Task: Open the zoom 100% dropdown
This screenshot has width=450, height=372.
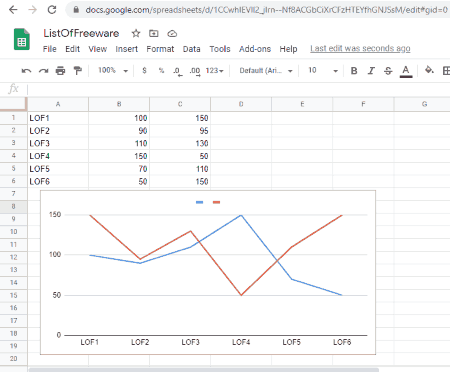Action: pyautogui.click(x=113, y=71)
